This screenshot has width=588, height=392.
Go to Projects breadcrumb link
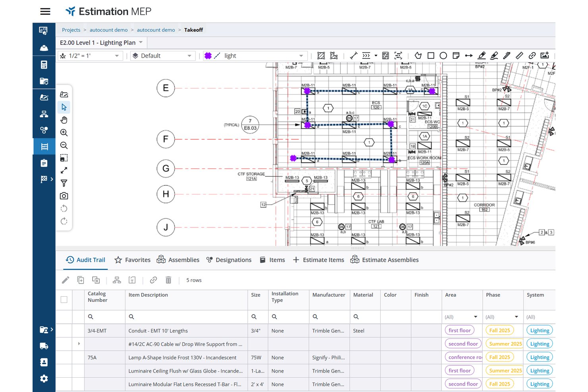click(71, 30)
